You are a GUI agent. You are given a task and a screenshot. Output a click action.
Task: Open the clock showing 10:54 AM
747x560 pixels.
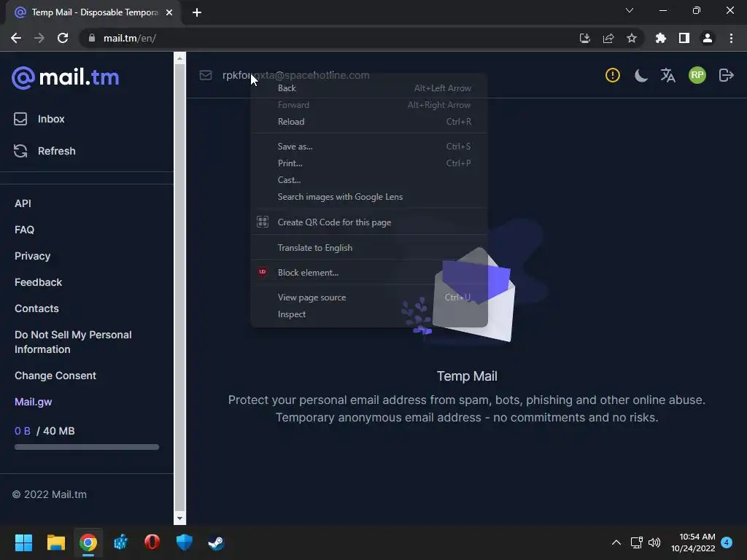(693, 542)
